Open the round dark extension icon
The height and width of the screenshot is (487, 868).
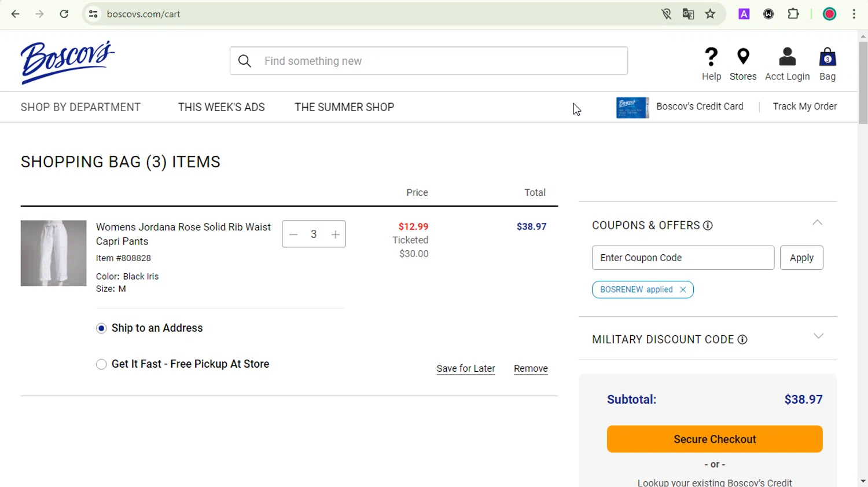[x=768, y=14]
